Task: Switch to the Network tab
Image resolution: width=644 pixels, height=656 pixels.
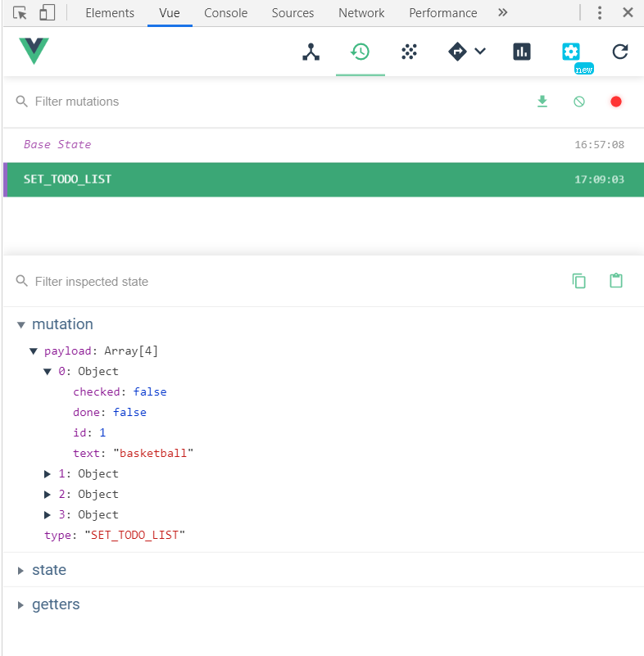Action: click(361, 12)
